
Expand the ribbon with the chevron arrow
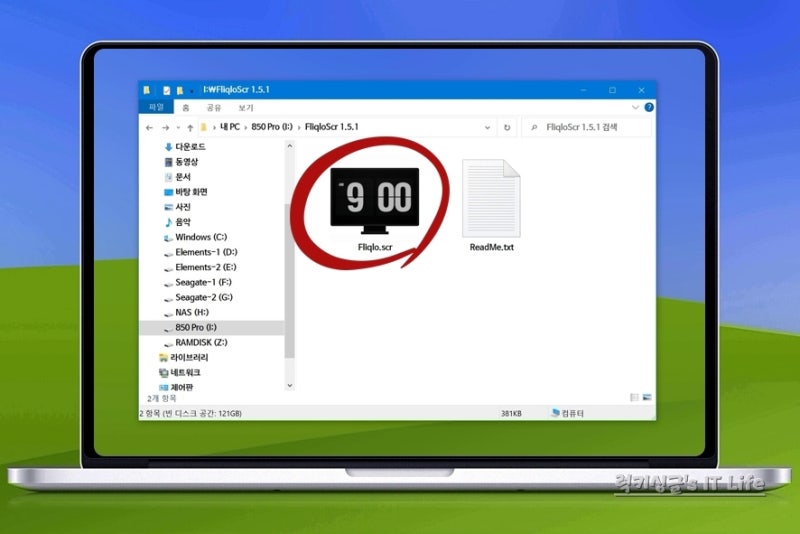pos(635,107)
